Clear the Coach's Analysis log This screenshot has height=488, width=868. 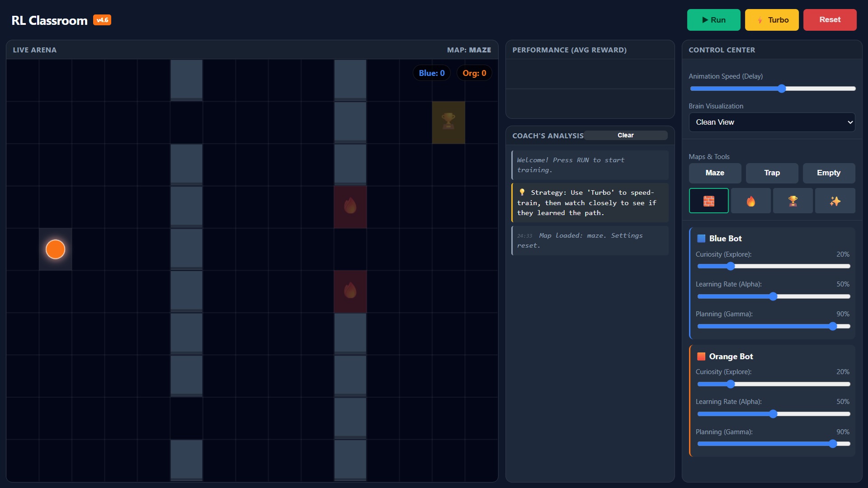625,136
